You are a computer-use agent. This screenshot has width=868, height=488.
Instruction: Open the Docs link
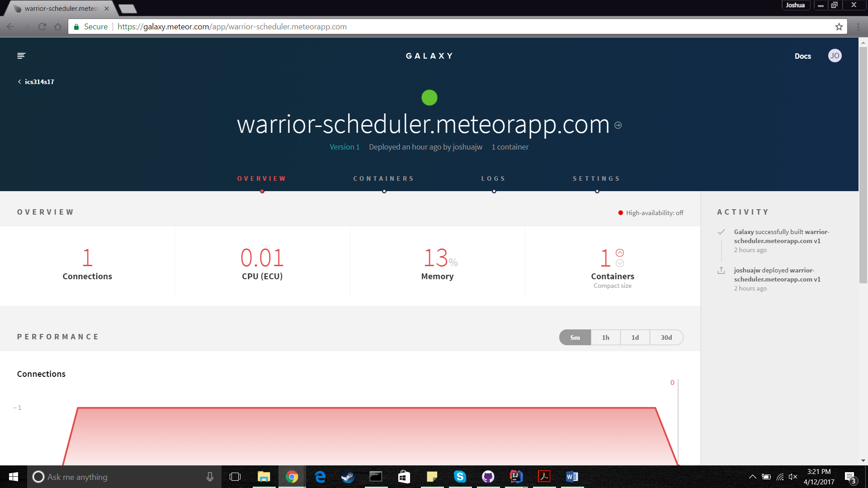802,56
